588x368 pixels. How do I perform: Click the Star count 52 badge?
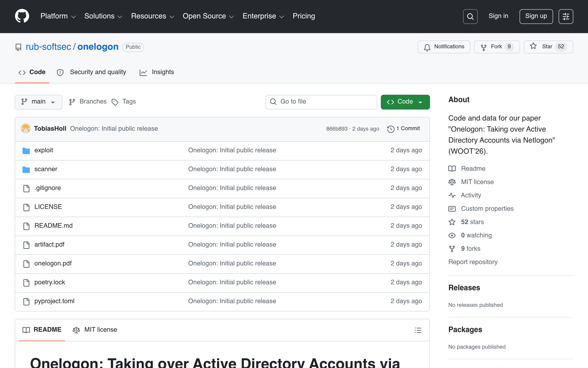click(x=561, y=47)
